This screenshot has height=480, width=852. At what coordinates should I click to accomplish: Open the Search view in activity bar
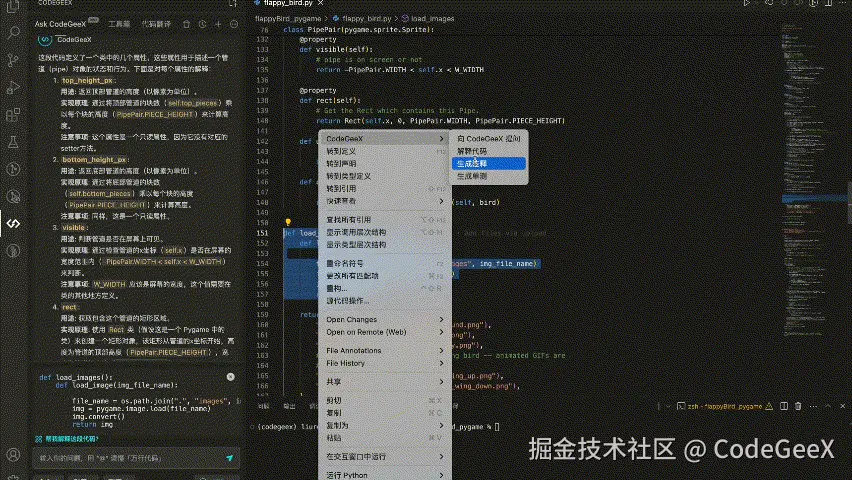pyautogui.click(x=13, y=33)
